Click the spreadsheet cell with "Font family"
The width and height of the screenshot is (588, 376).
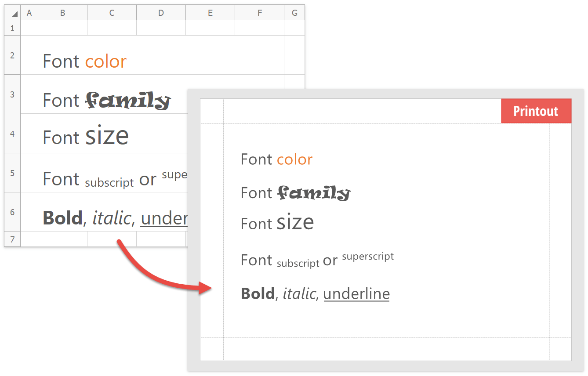[106, 101]
